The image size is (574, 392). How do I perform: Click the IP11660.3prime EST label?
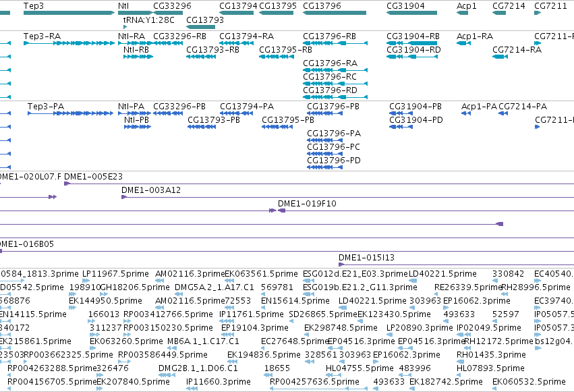[x=218, y=382]
